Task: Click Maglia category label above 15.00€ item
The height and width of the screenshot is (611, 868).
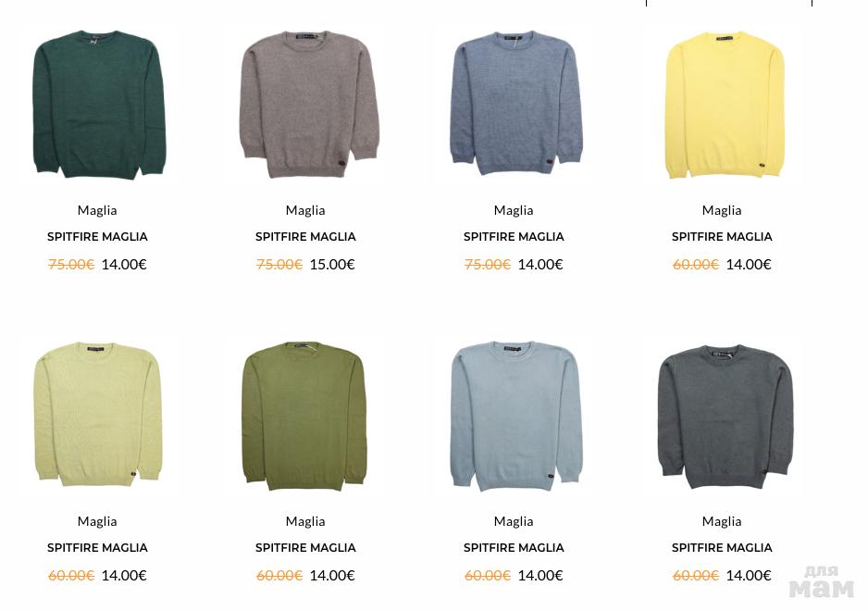Action: click(x=305, y=210)
